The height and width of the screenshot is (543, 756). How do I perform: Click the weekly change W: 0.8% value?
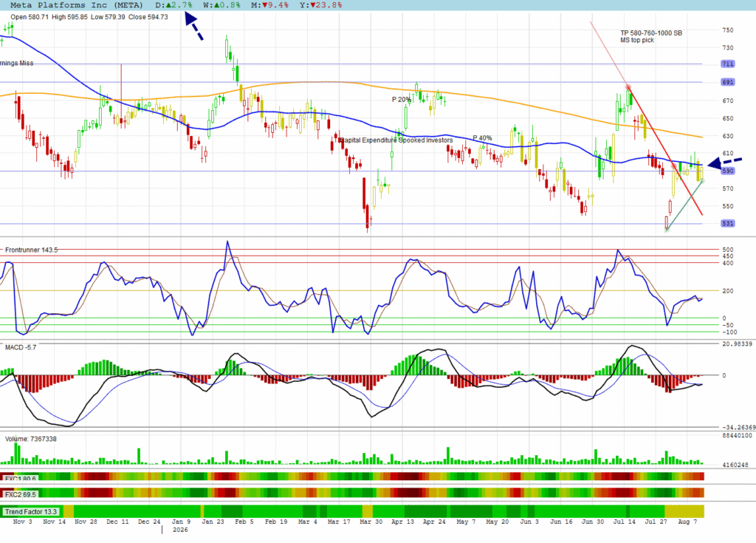tap(221, 5)
